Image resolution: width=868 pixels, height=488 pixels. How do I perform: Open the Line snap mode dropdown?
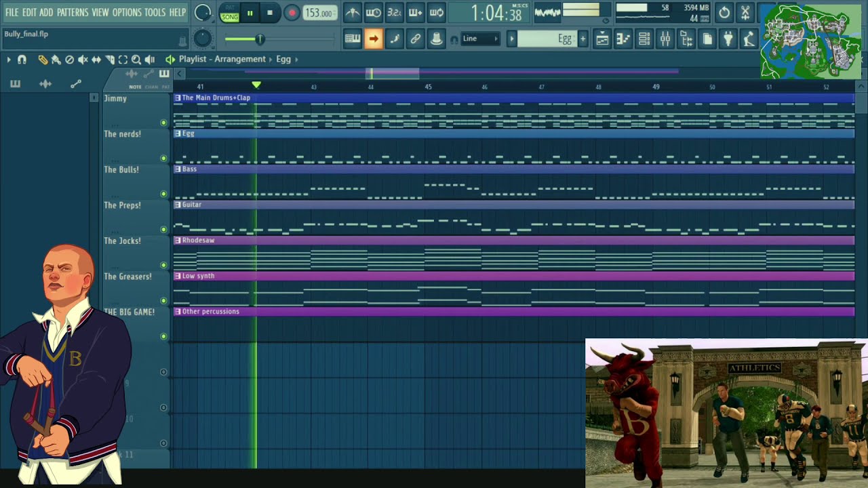(479, 39)
